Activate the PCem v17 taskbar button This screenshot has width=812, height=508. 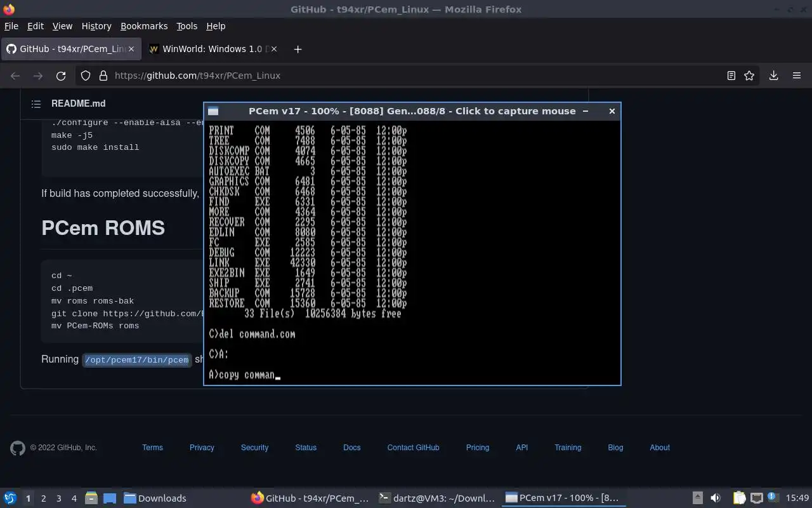[x=563, y=498]
